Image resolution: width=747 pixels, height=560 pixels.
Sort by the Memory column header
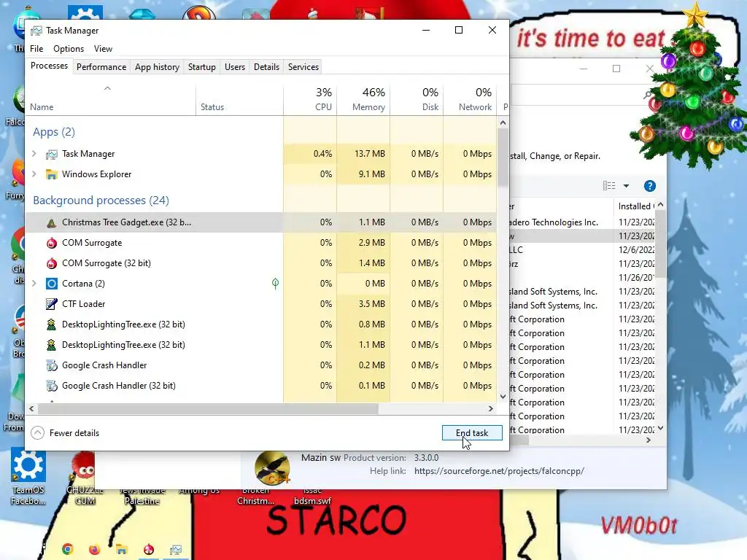[x=363, y=99]
